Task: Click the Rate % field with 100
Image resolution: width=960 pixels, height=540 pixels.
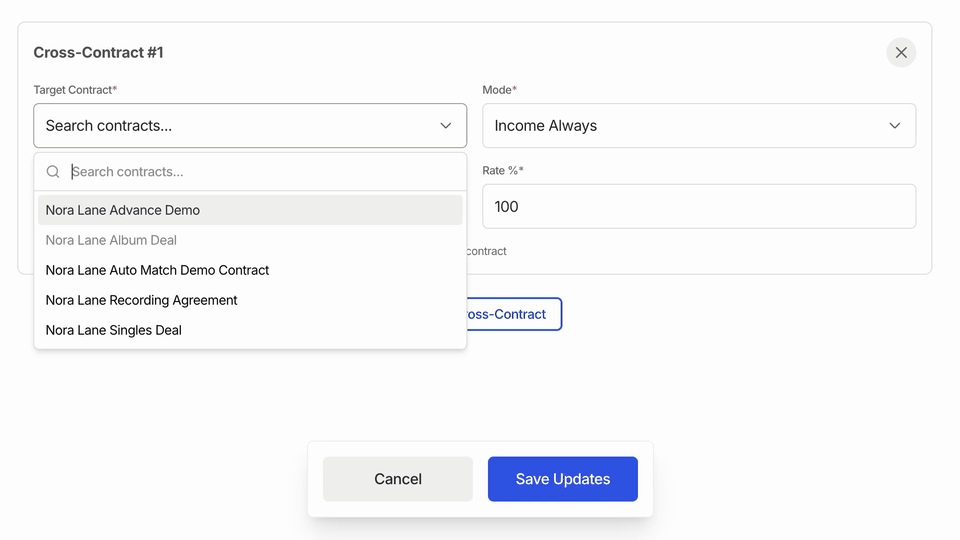Action: pyautogui.click(x=699, y=206)
